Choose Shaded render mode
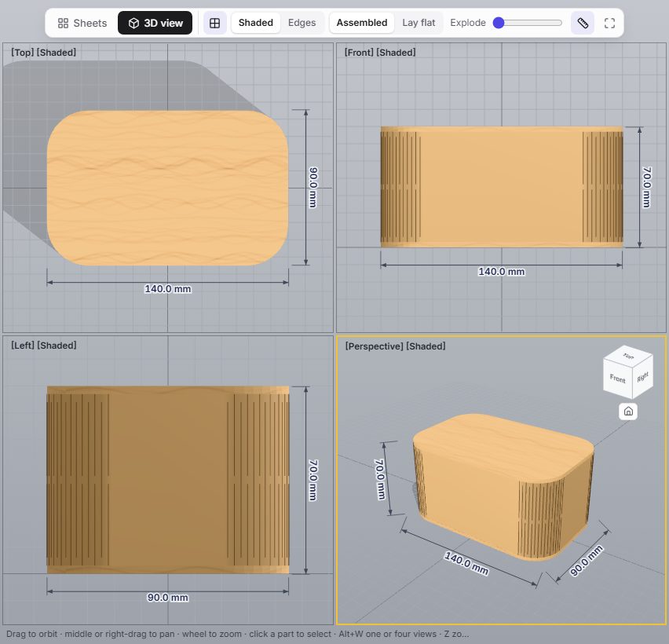The width and height of the screenshot is (669, 644). 255,23
